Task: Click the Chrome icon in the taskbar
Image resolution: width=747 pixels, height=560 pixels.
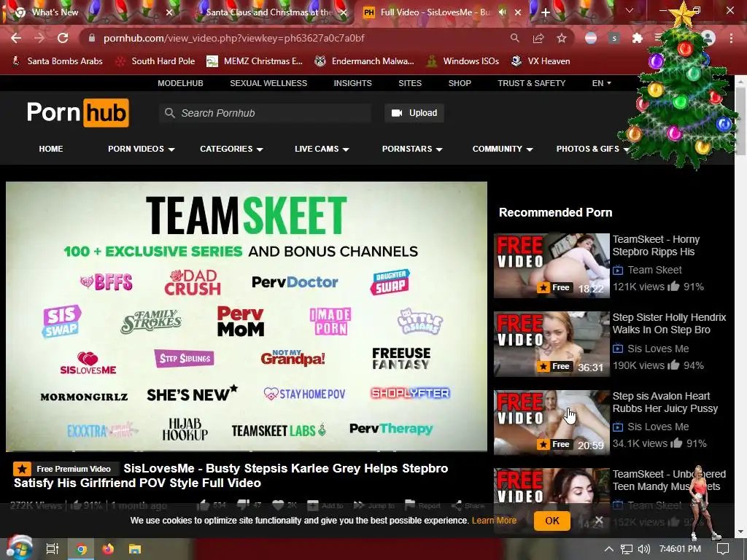Action: point(82,549)
